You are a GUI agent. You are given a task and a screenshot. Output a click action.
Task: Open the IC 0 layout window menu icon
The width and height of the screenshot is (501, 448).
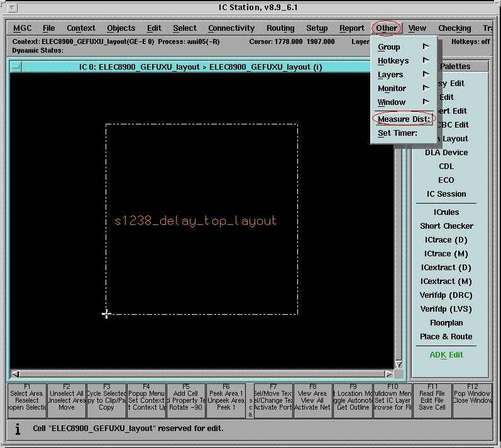click(16, 67)
